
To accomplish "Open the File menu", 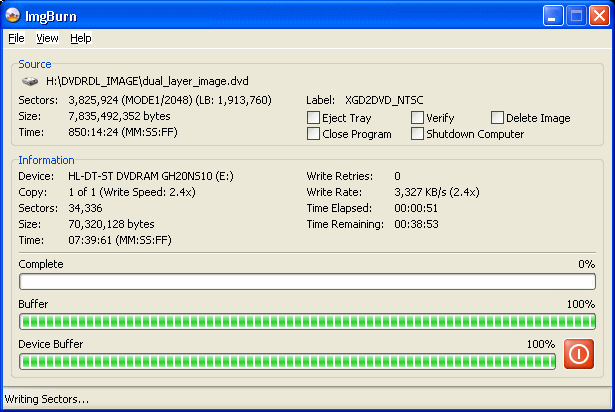I will tap(16, 38).
